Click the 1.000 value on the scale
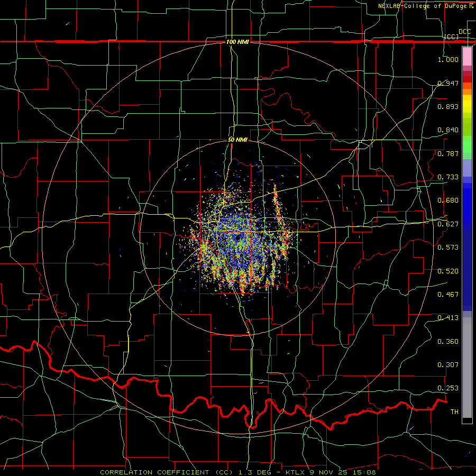 [448, 59]
